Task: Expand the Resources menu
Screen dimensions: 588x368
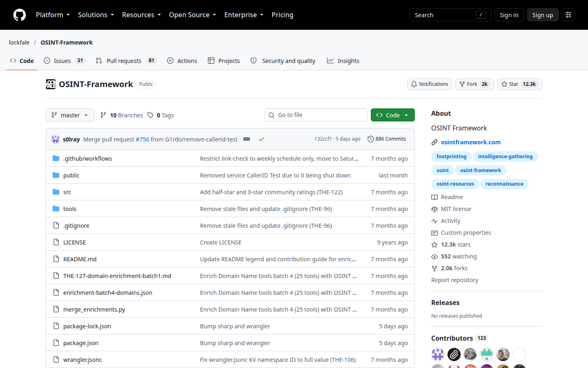Action: tap(142, 15)
